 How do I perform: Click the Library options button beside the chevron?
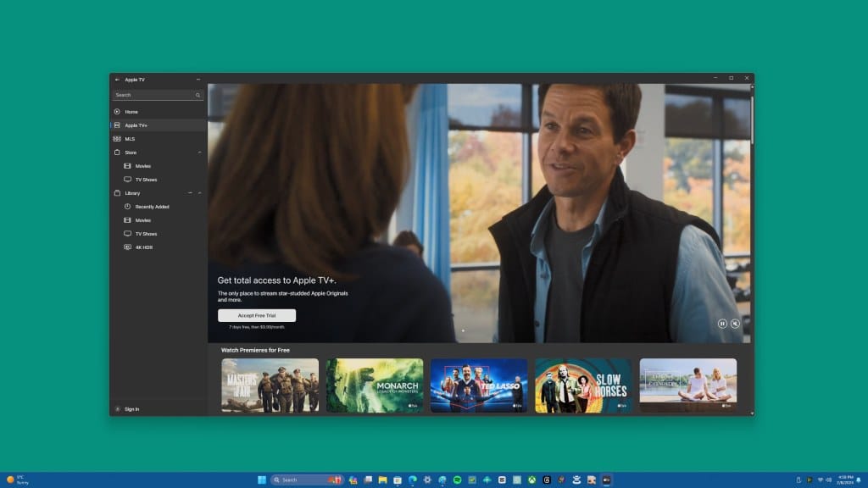(190, 193)
